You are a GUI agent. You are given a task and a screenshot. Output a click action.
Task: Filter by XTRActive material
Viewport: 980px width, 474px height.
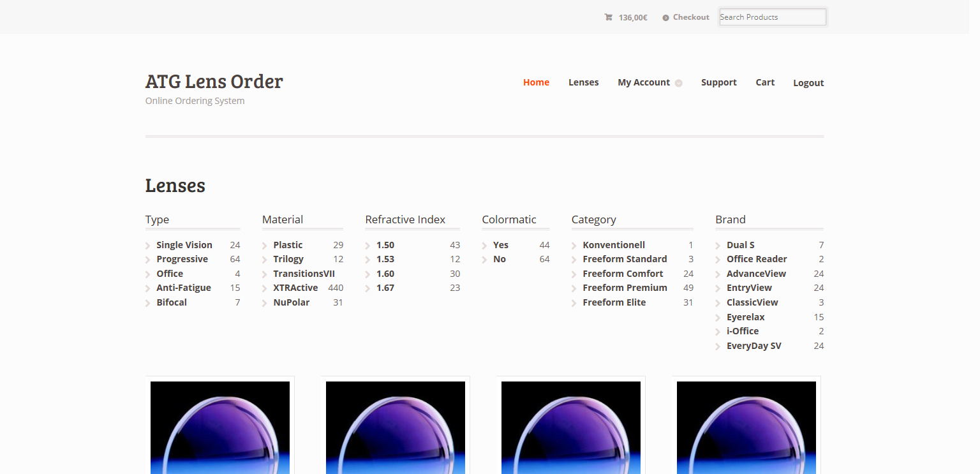point(295,288)
